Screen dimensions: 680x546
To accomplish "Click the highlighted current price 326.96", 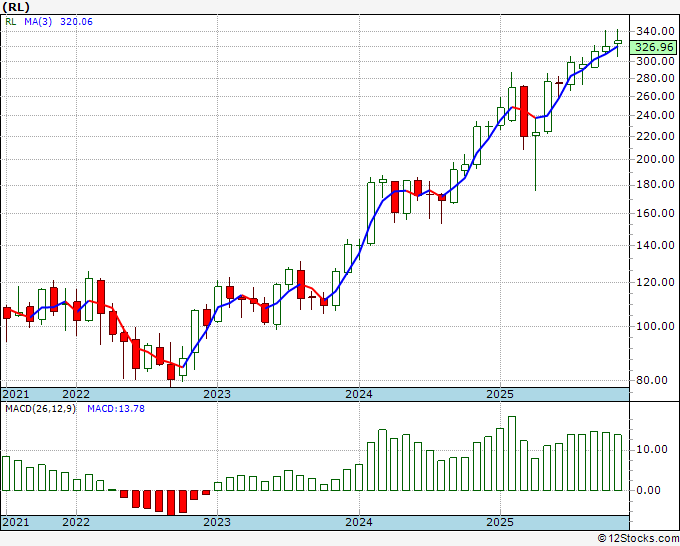I will (654, 47).
